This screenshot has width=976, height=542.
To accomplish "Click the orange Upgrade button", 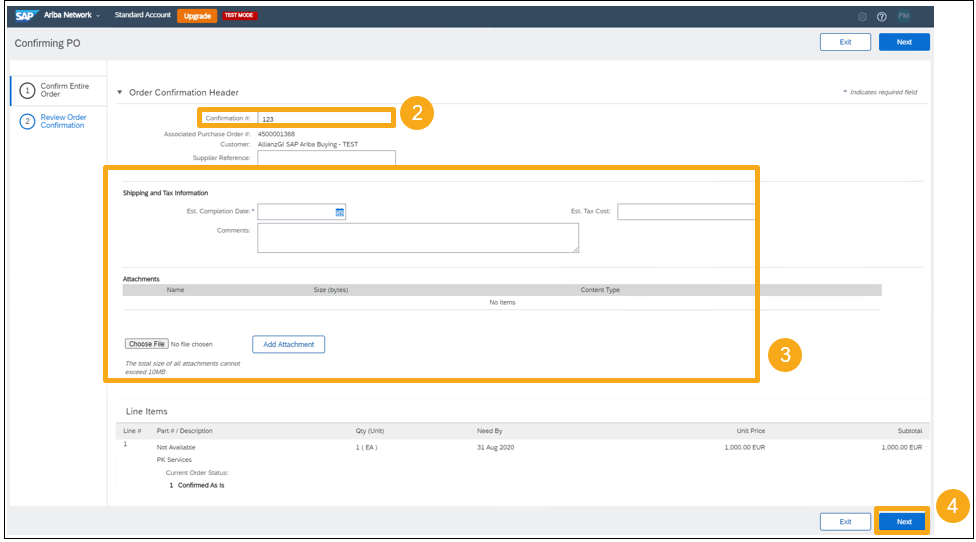I will (x=197, y=16).
